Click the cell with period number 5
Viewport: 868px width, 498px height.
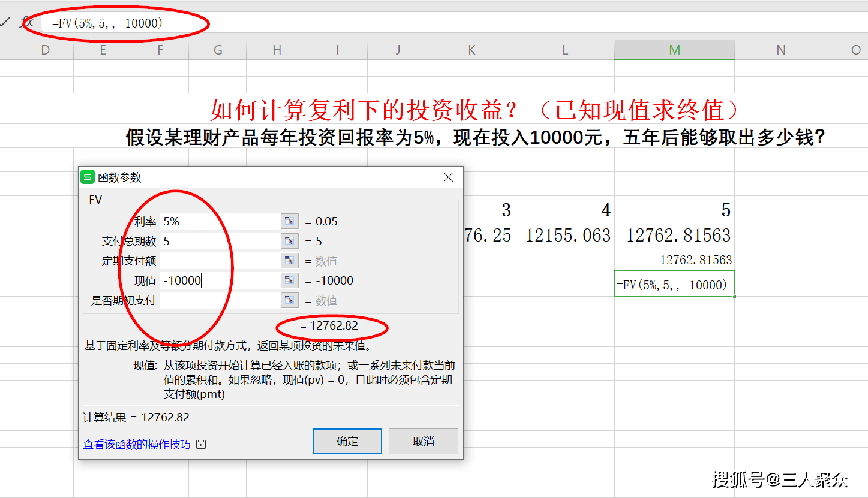pos(675,210)
